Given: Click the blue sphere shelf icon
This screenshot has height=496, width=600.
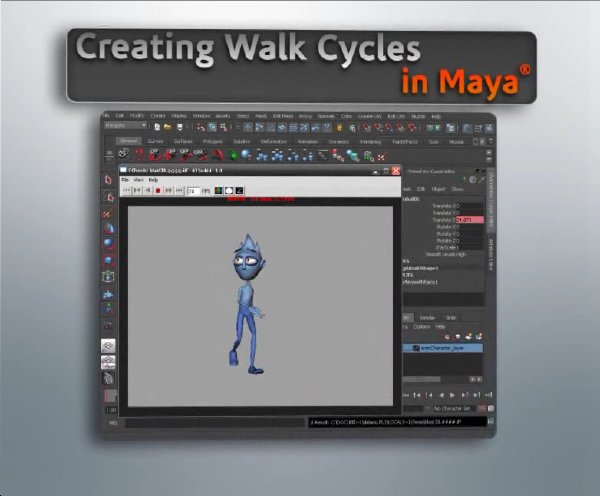Looking at the screenshot, I should click(246, 155).
